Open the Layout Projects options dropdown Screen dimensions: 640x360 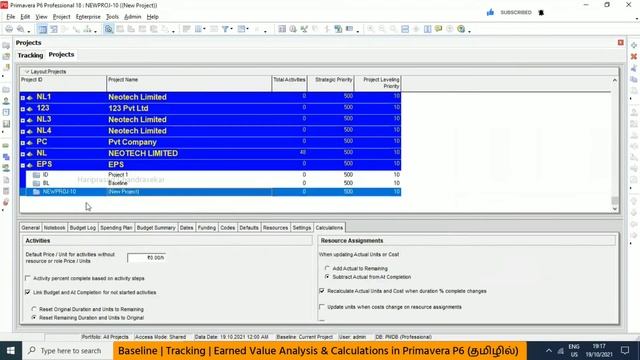27,71
